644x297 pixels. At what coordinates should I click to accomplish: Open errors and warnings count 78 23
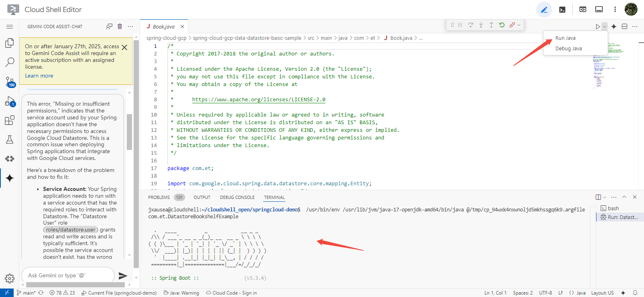point(62,293)
